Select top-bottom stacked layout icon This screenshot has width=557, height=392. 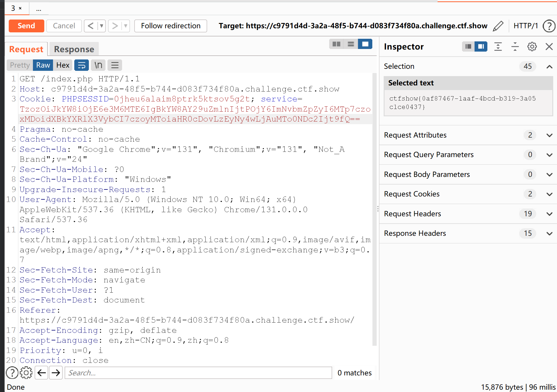click(351, 44)
